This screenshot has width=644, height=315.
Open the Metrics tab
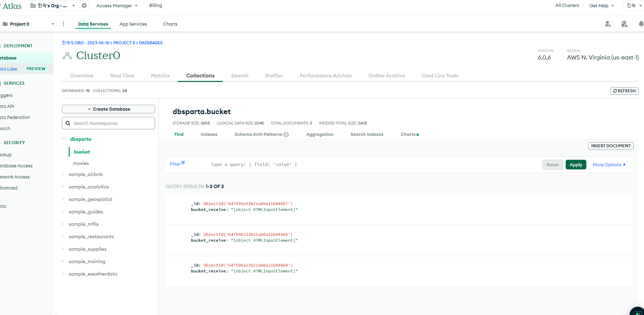[x=160, y=75]
